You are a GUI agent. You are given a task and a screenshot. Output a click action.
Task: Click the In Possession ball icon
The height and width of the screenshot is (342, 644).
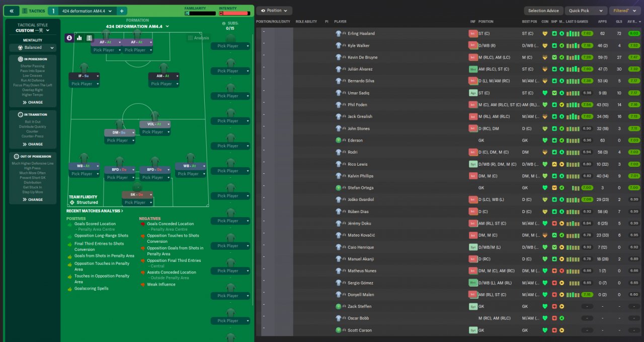pyautogui.click(x=21, y=59)
